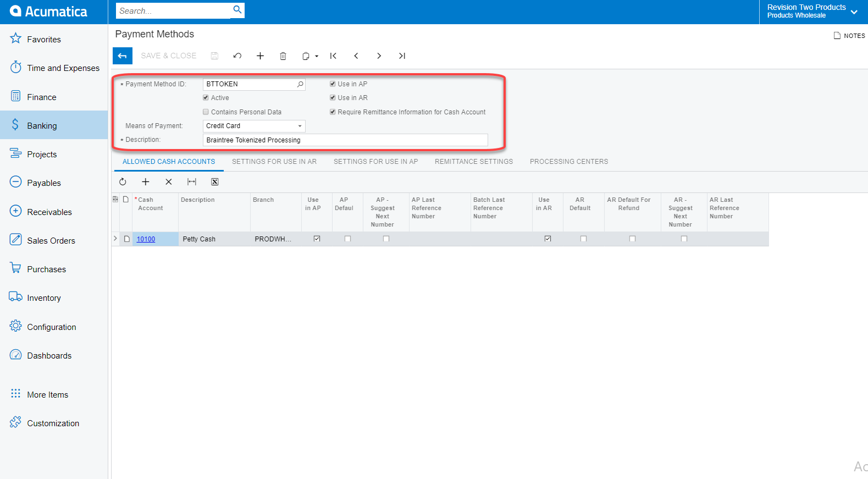Switch to the Processing Centers tab
The image size is (868, 479).
568,162
